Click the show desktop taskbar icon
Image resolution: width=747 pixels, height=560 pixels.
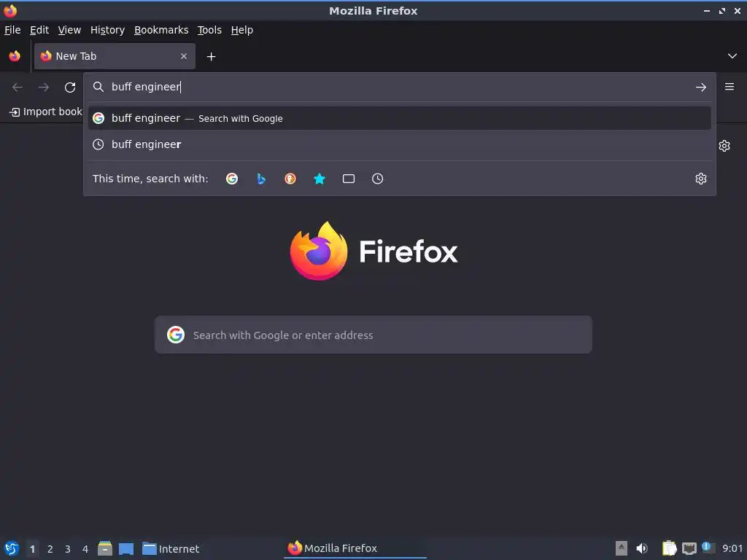126,549
